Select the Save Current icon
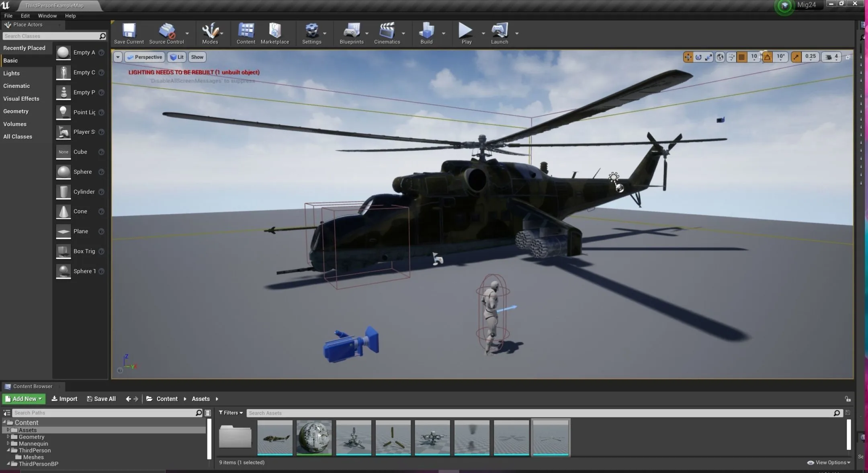This screenshot has height=473, width=868. (129, 33)
